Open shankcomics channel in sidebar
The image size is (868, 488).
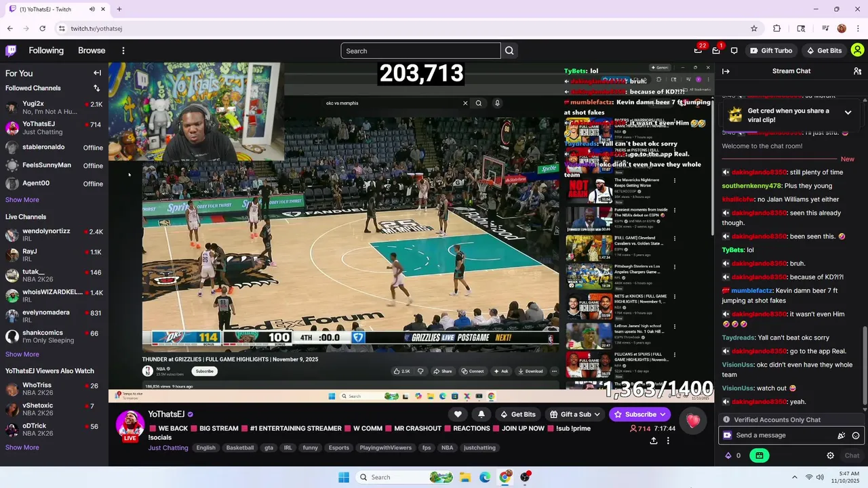[x=54, y=336]
